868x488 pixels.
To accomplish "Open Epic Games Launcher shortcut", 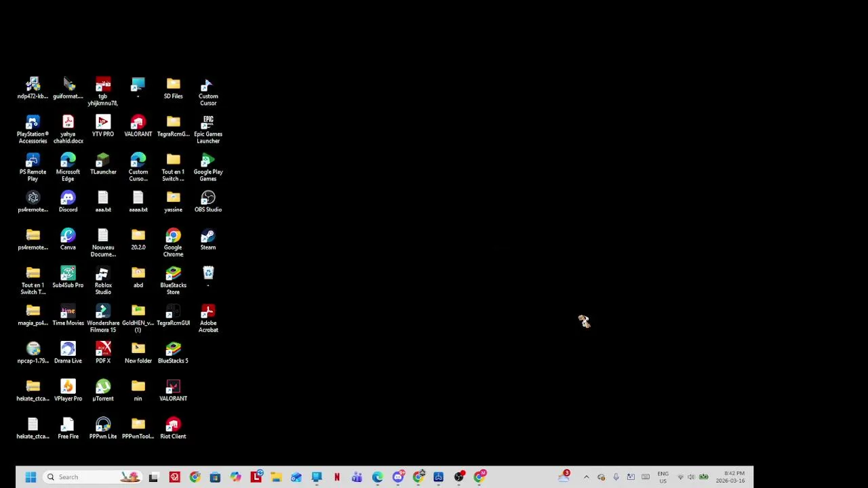I will (x=208, y=129).
